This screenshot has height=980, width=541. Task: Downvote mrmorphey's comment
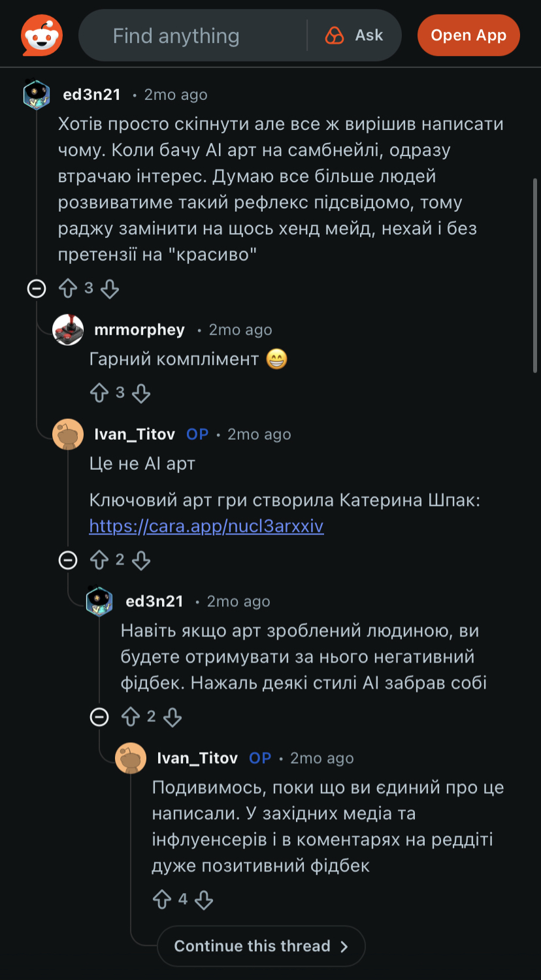[141, 393]
